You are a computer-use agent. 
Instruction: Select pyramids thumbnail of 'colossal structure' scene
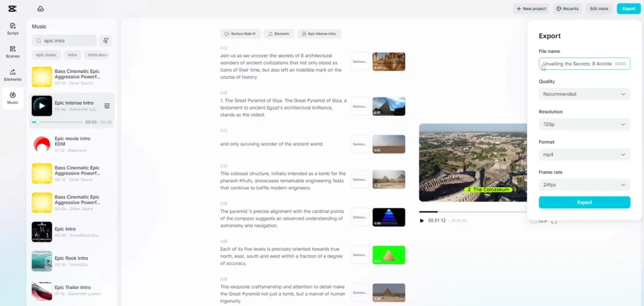coord(389,179)
